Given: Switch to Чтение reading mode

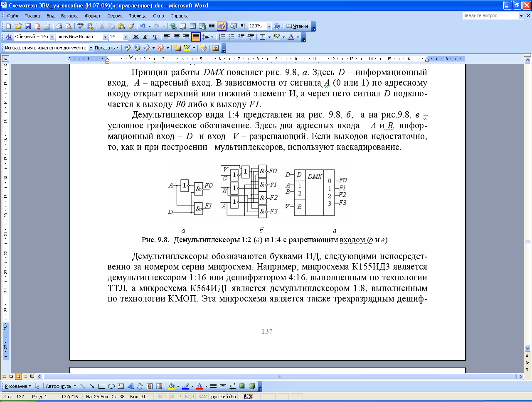Looking at the screenshot, I should pos(298,26).
